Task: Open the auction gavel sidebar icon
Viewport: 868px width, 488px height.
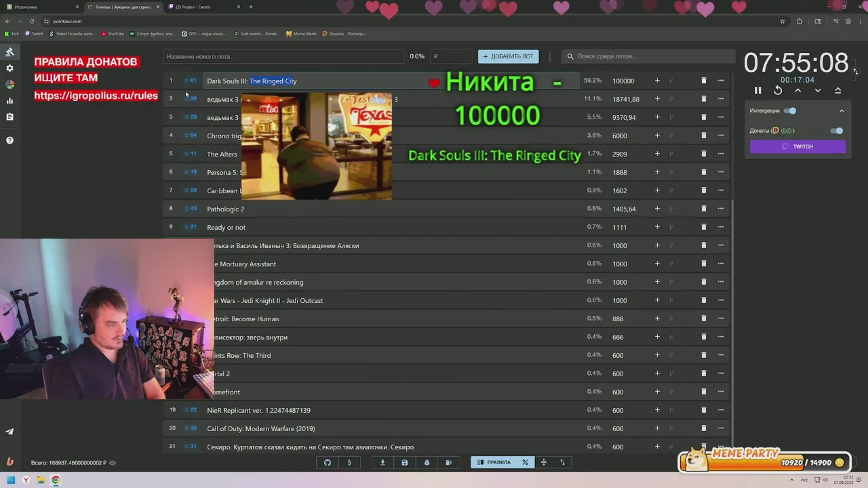Action: [9, 52]
